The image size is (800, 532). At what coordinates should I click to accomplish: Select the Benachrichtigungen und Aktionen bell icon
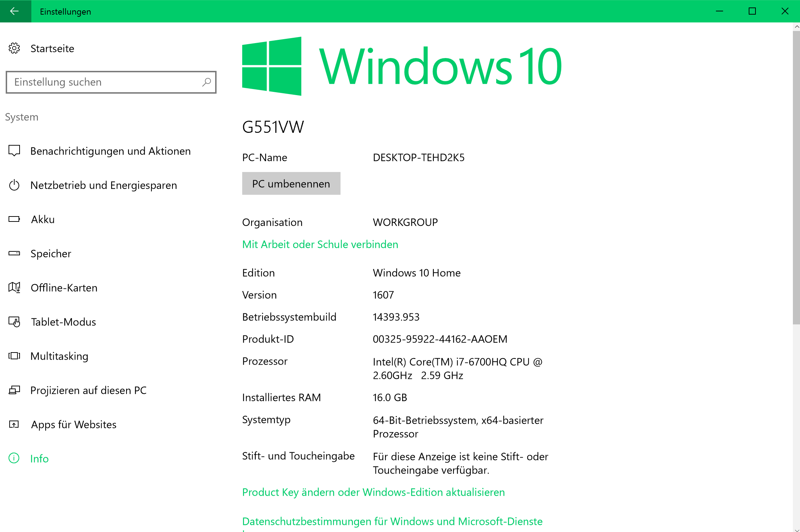(14, 151)
